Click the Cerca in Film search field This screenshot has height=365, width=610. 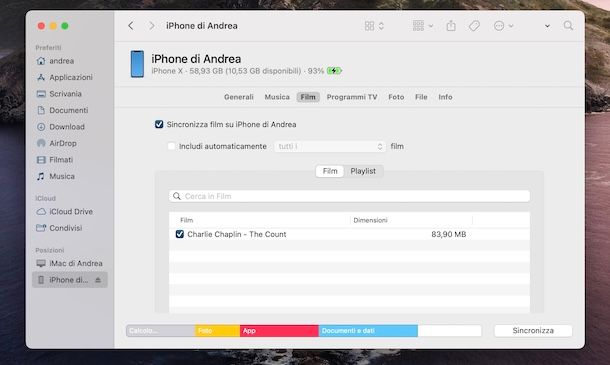[349, 196]
